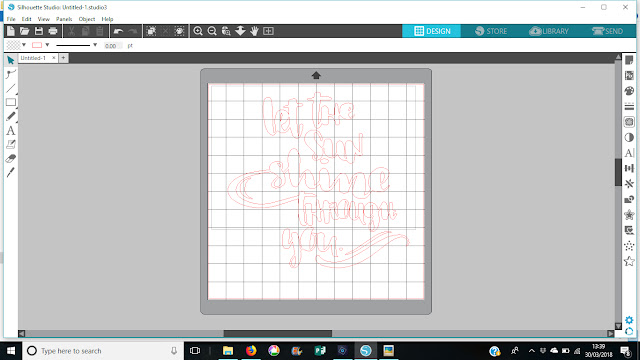Select all objects on the page
Viewport: 640px width, 360px height.
click(x=151, y=31)
